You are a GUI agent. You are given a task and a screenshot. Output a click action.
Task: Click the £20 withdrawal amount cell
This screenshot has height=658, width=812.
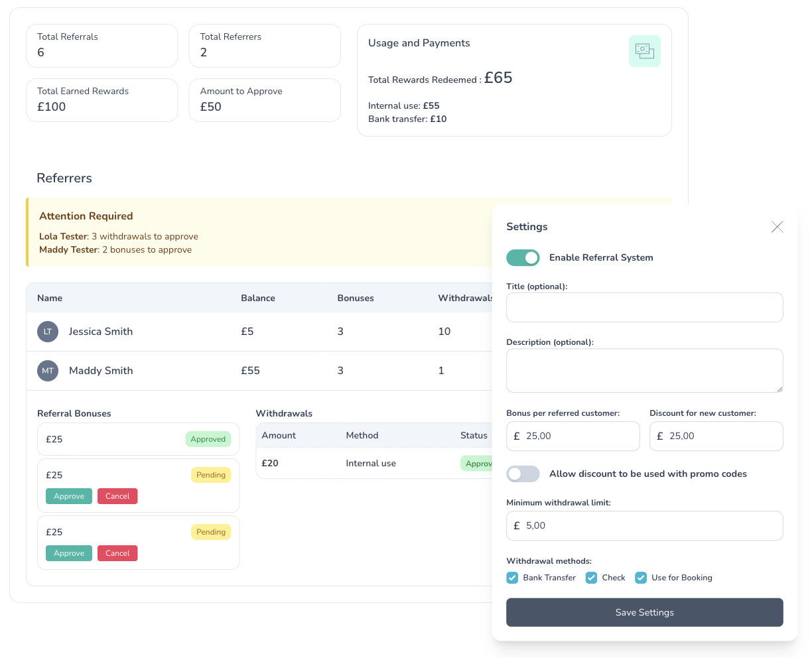pyautogui.click(x=270, y=463)
